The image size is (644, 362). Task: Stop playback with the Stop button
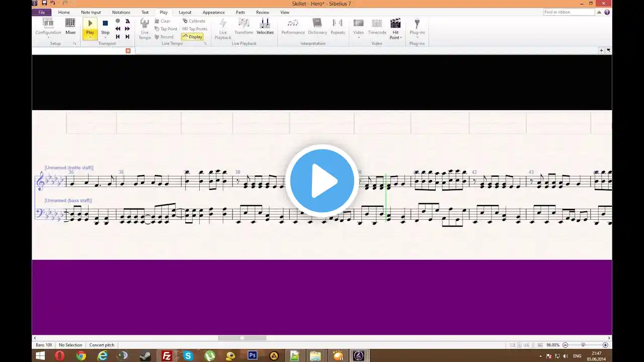click(105, 27)
